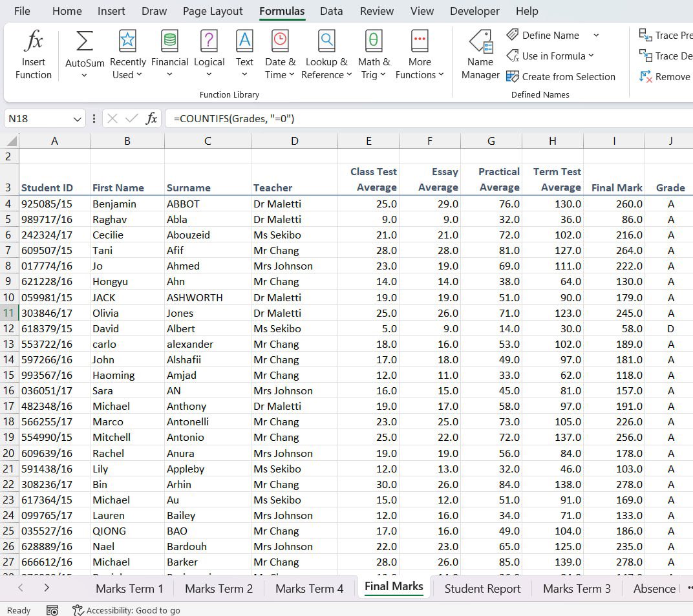This screenshot has width=693, height=616.
Task: Click Define Name button
Action: click(x=543, y=35)
